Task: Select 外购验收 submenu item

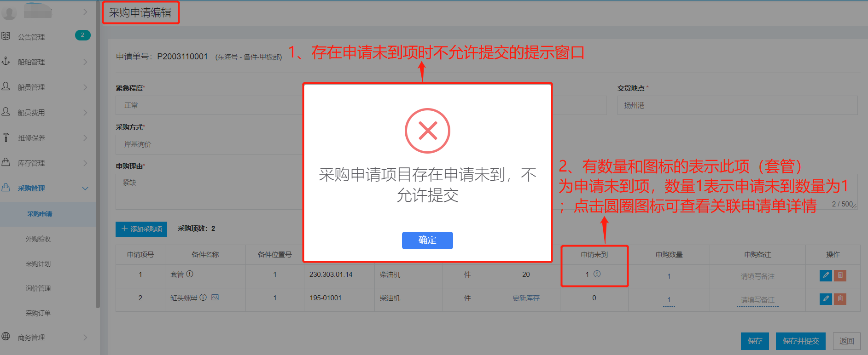Action: [38, 239]
